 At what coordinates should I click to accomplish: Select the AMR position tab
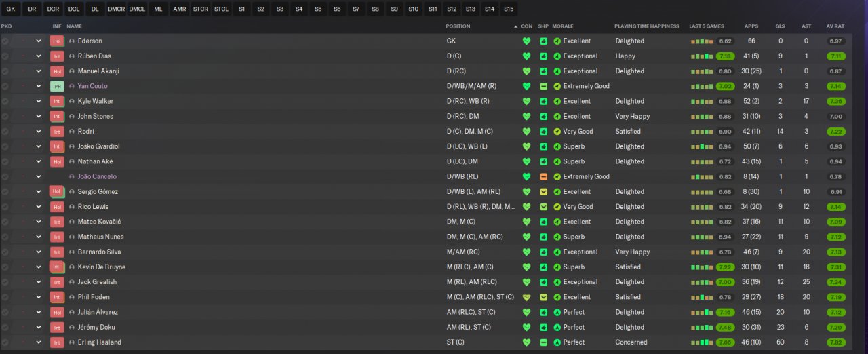(179, 9)
